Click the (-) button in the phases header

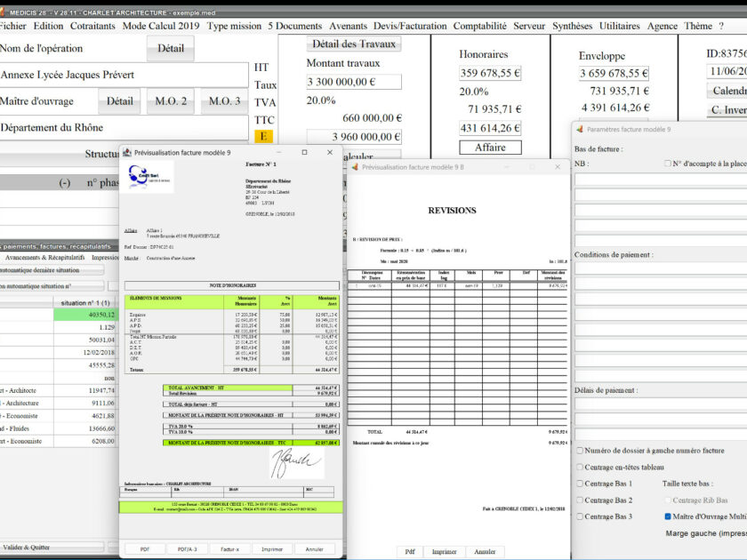(65, 183)
